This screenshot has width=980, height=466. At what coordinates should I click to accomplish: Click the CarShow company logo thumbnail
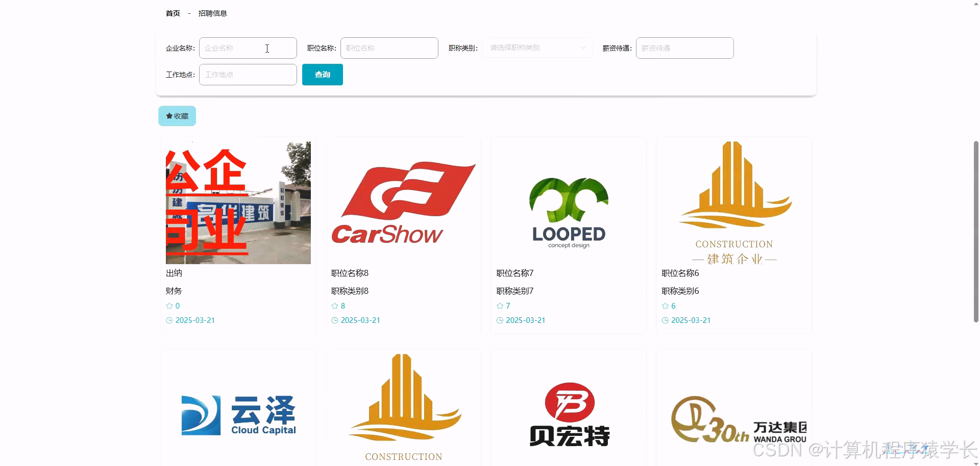(x=403, y=202)
